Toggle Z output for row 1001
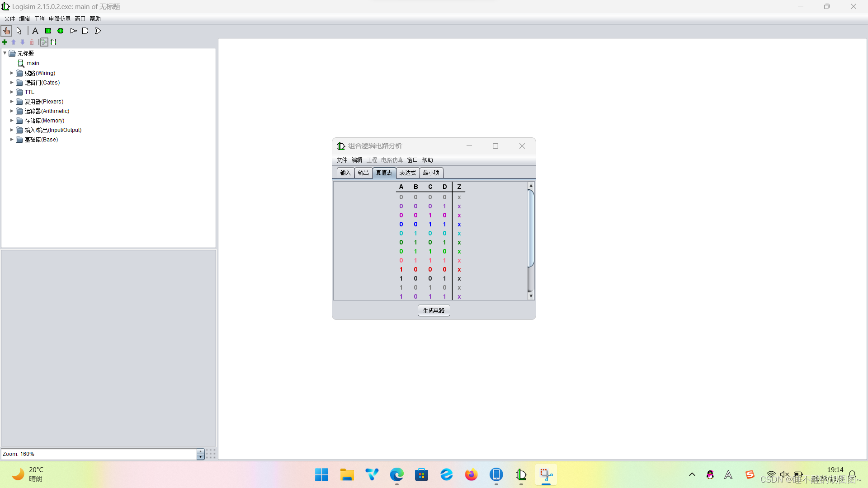The height and width of the screenshot is (488, 868). pos(459,278)
